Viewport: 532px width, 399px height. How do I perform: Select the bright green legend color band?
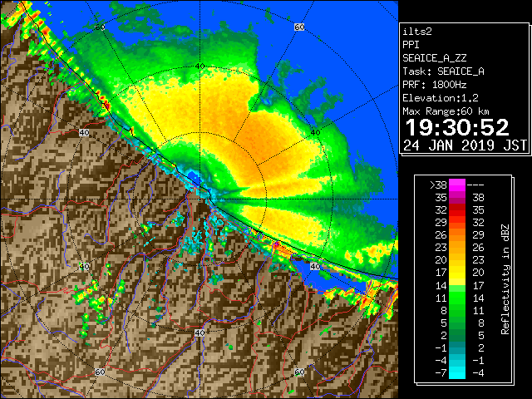coord(457,298)
